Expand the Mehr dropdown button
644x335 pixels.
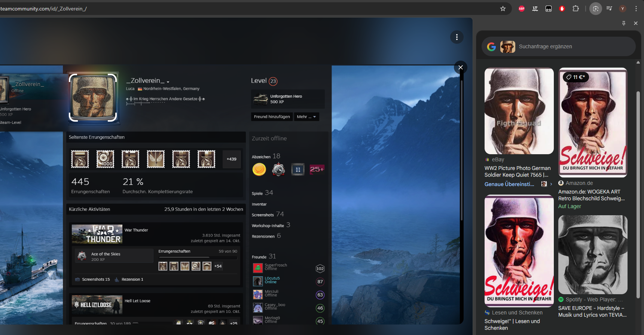[306, 117]
